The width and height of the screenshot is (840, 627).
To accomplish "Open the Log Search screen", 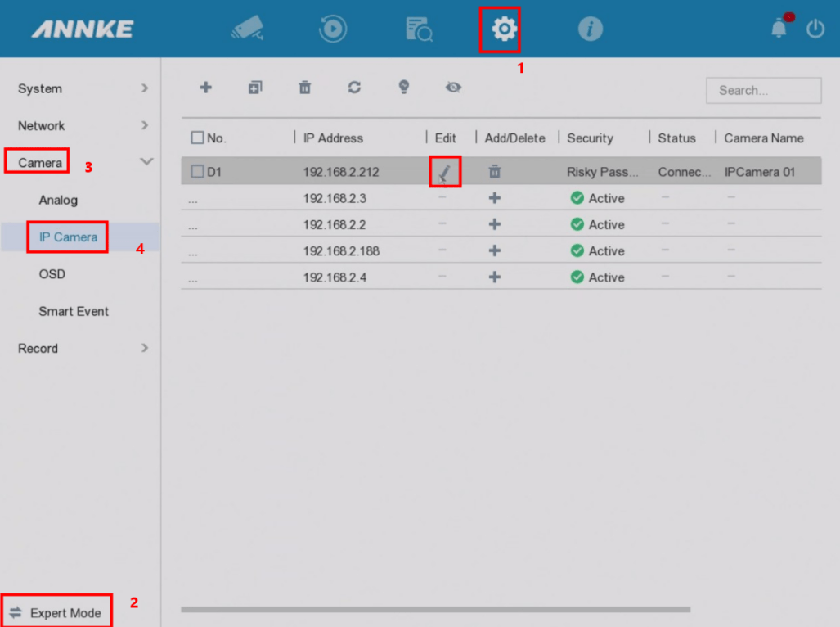I will click(x=418, y=27).
